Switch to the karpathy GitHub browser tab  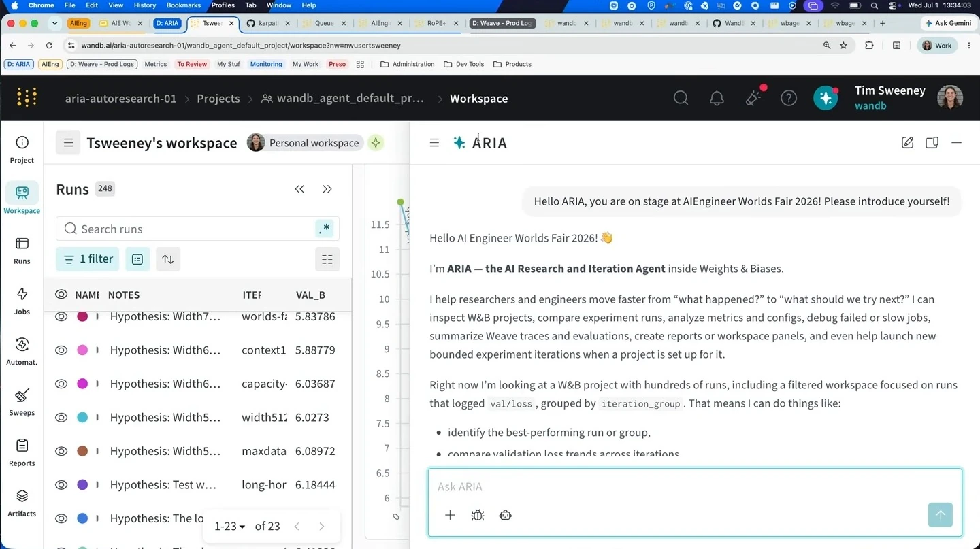pos(267,23)
